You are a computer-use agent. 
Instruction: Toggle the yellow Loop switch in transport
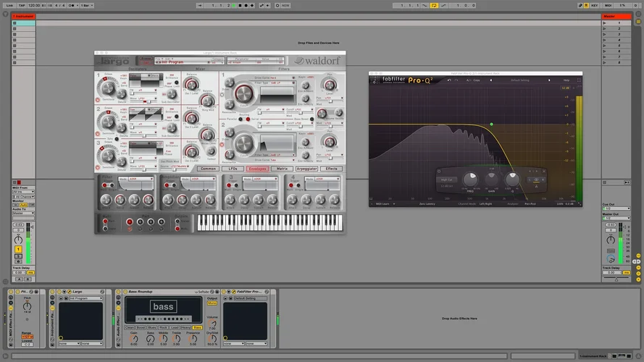pyautogui.click(x=434, y=5)
